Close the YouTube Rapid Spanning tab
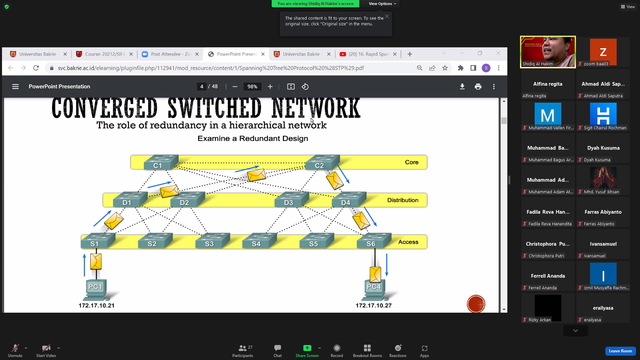 (395, 54)
